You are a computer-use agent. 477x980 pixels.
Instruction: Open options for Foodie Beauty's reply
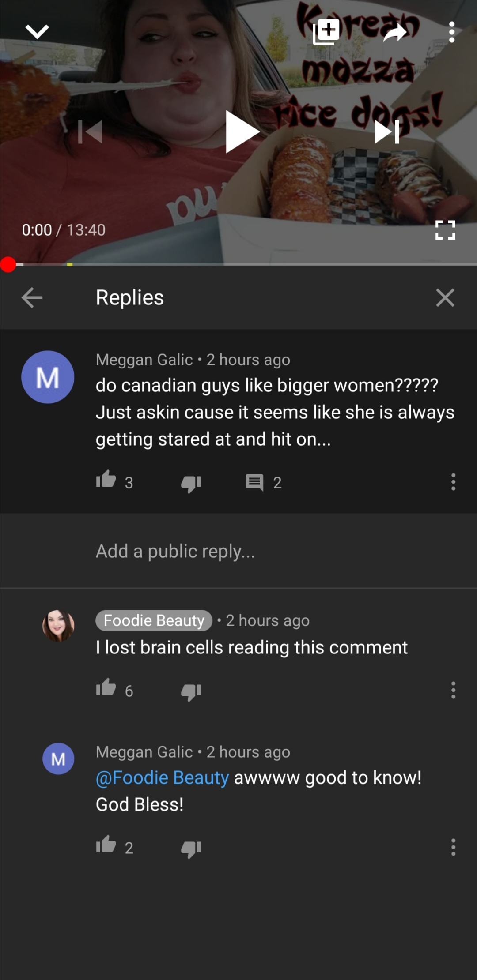(453, 690)
